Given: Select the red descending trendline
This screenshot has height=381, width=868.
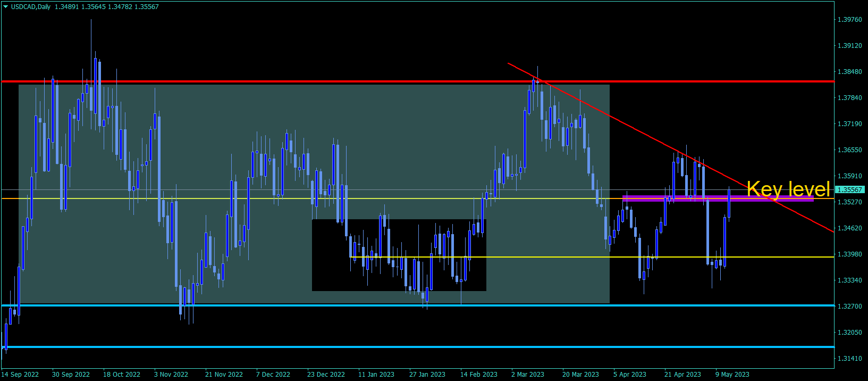Looking at the screenshot, I should tap(670, 147).
